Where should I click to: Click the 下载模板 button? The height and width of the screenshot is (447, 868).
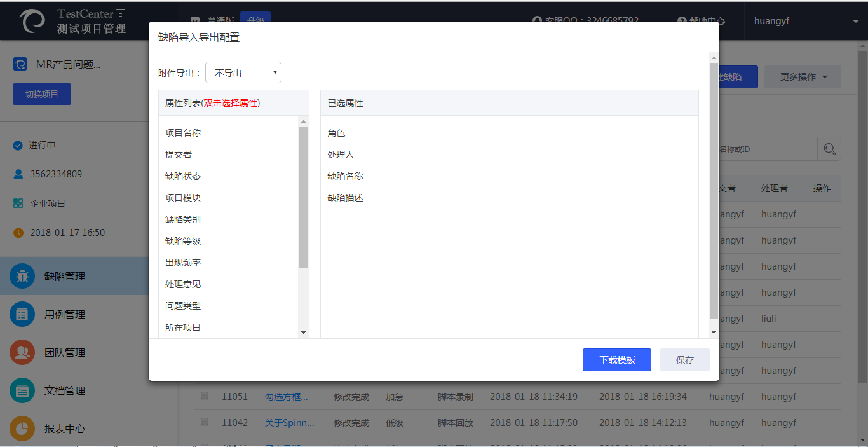tap(617, 360)
